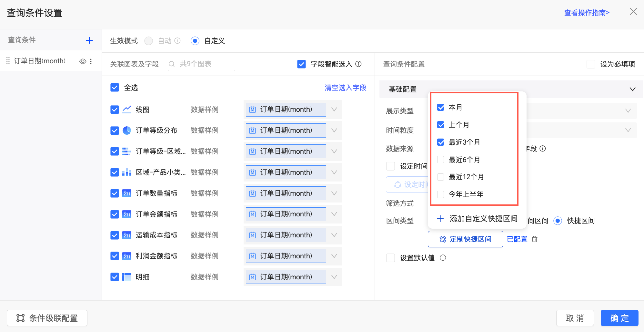Delete configured quick range with trash icon
The image size is (644, 332).
(x=535, y=239)
